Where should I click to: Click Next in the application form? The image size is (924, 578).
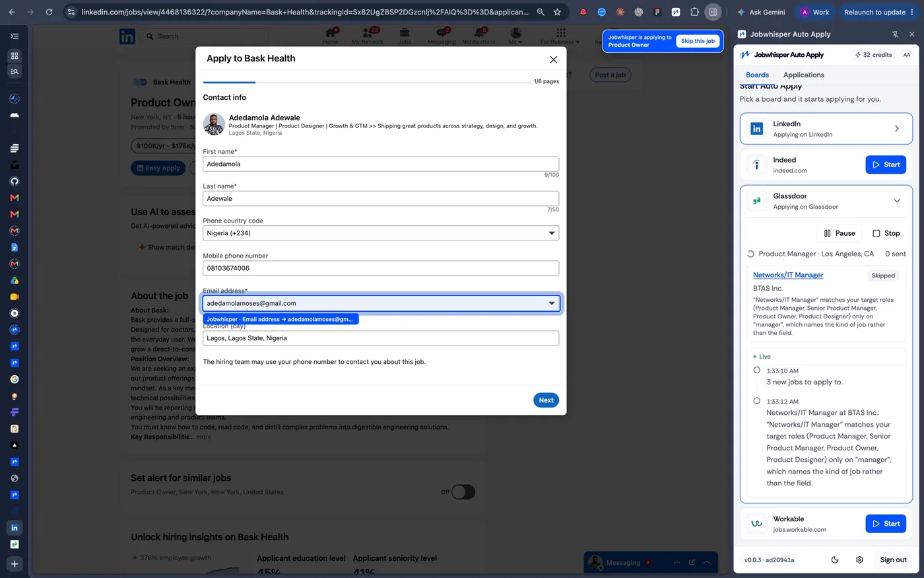tap(546, 400)
